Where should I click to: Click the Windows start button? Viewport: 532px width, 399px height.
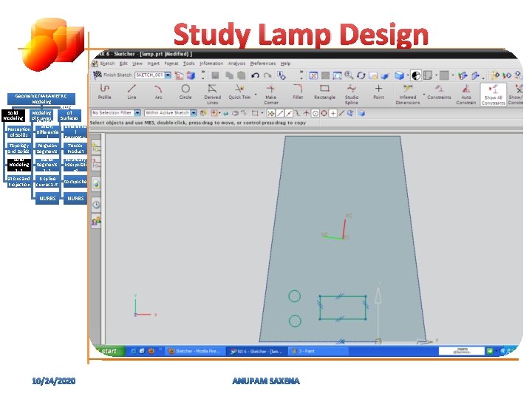pos(108,351)
